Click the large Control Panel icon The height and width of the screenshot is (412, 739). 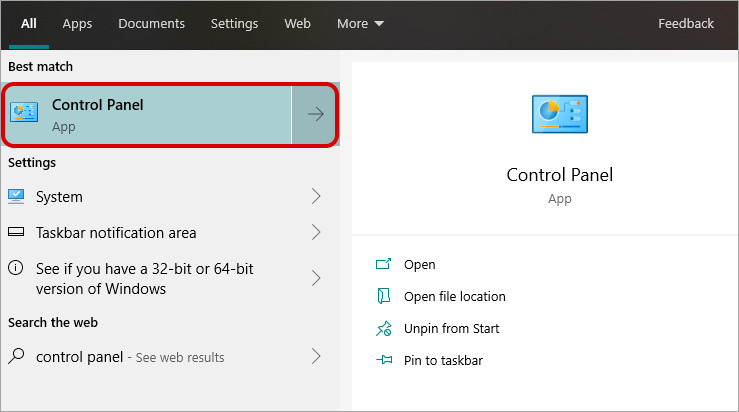(x=560, y=114)
